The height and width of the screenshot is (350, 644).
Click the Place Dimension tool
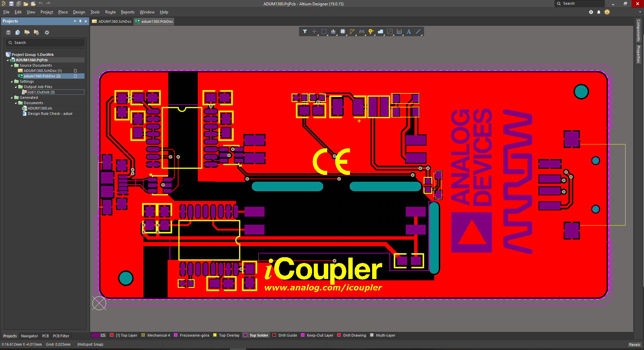[x=399, y=31]
